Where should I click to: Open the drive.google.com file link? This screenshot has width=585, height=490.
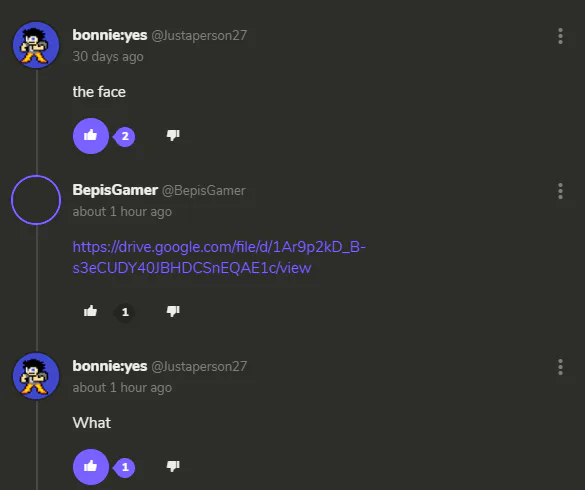pyautogui.click(x=219, y=258)
